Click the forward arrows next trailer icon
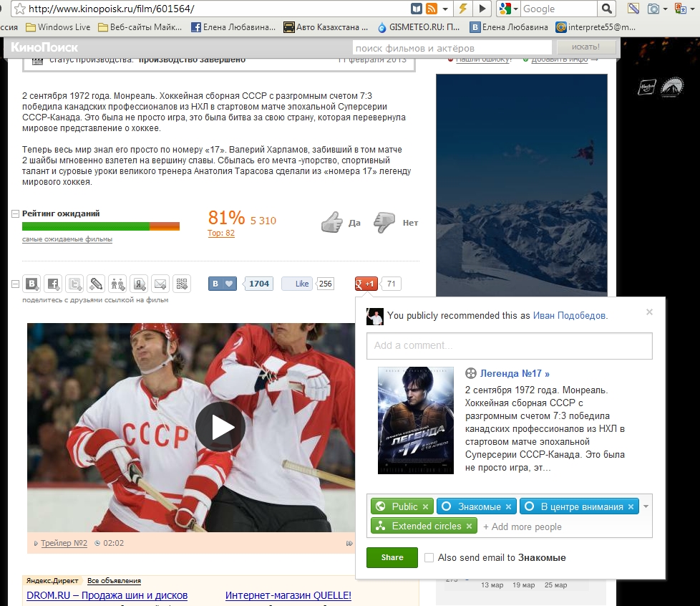This screenshot has width=700, height=606. pyautogui.click(x=349, y=544)
